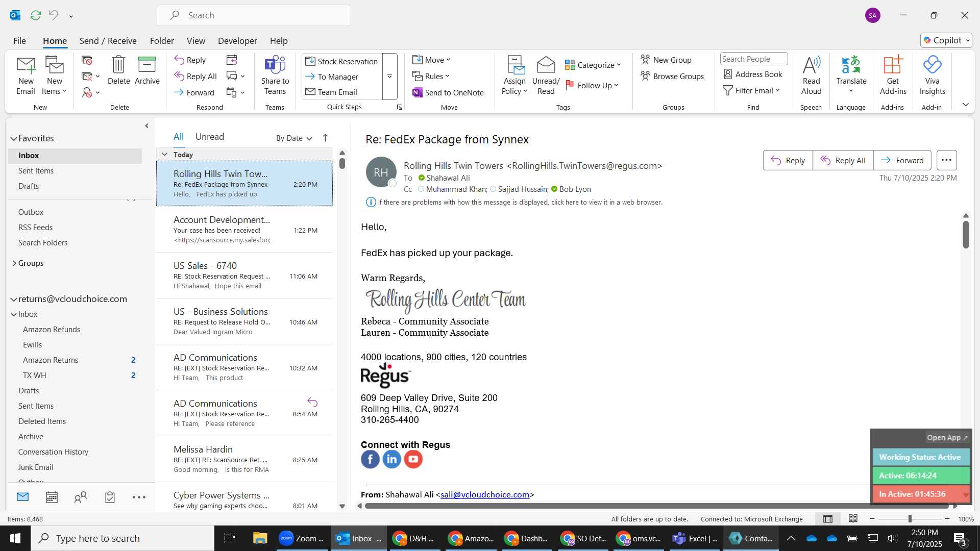Open Send / Receive tab
Image resolution: width=980 pixels, height=551 pixels.
(x=108, y=41)
